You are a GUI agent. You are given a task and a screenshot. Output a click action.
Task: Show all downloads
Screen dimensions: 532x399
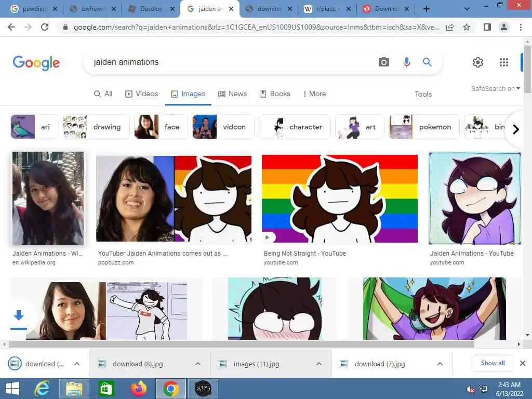[x=493, y=363]
